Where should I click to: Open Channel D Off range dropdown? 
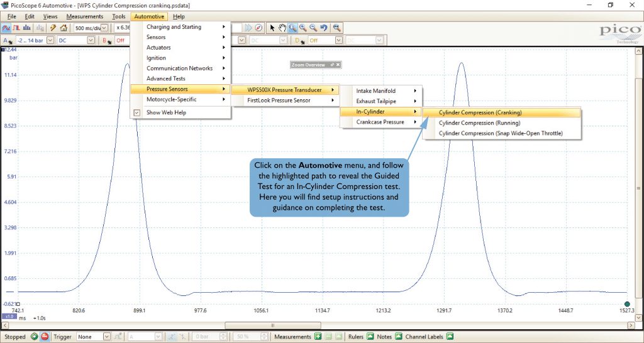pyautogui.click(x=338, y=40)
